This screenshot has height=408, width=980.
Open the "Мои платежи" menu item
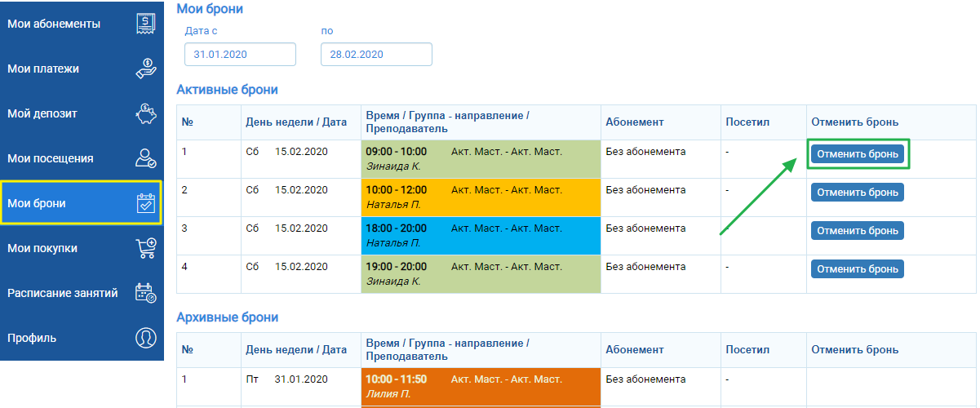click(43, 69)
